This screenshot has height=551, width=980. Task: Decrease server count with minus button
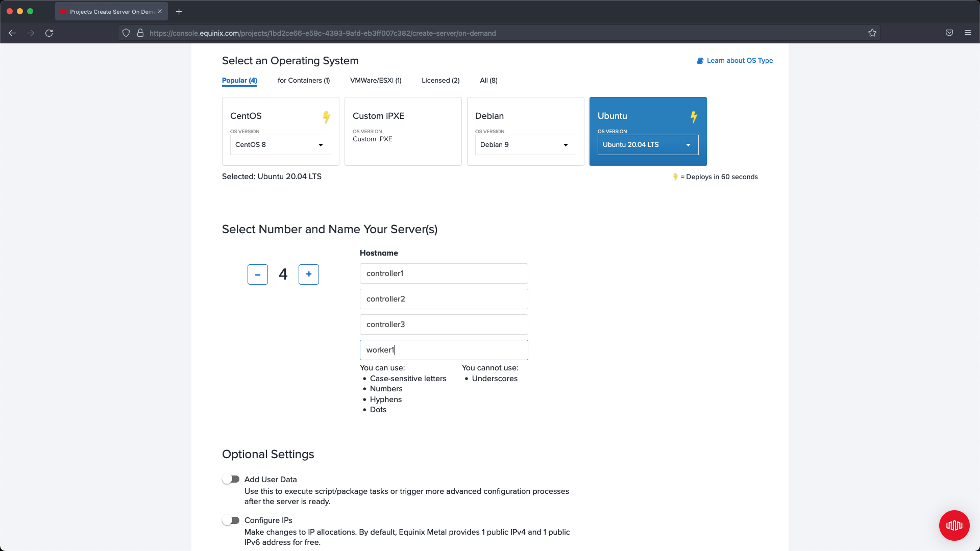[x=258, y=274]
